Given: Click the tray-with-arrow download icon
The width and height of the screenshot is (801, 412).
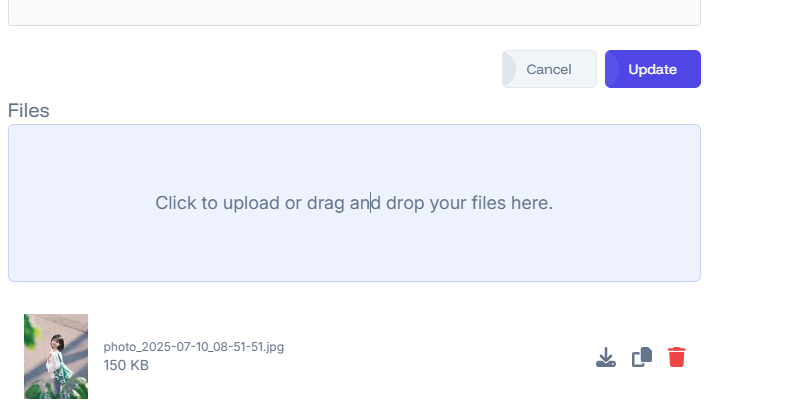Looking at the screenshot, I should [606, 357].
